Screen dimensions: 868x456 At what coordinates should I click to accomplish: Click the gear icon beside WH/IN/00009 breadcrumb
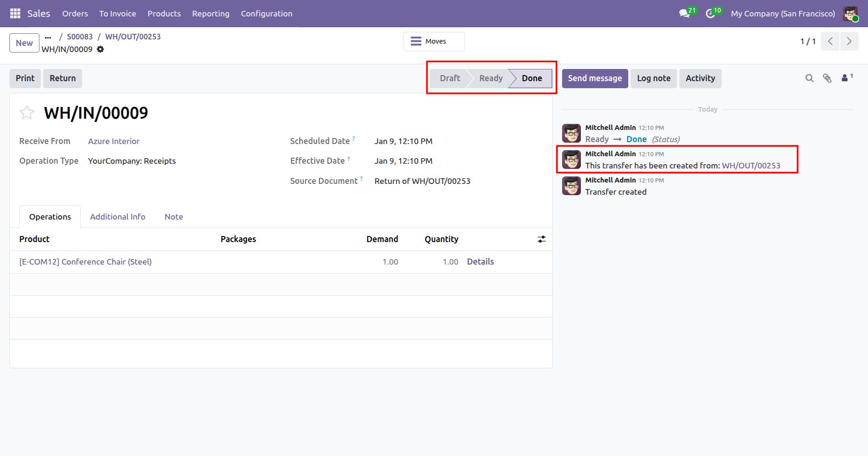pos(100,49)
